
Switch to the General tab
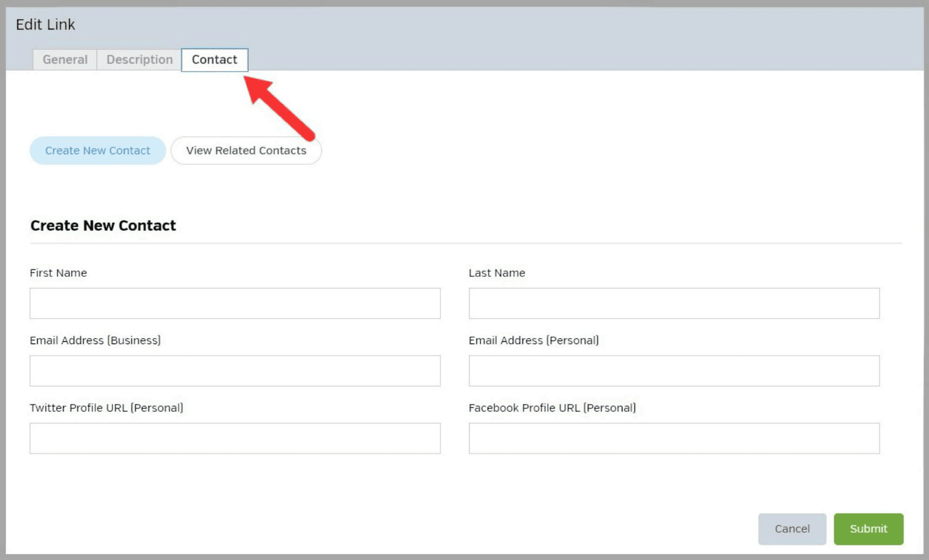tap(64, 60)
